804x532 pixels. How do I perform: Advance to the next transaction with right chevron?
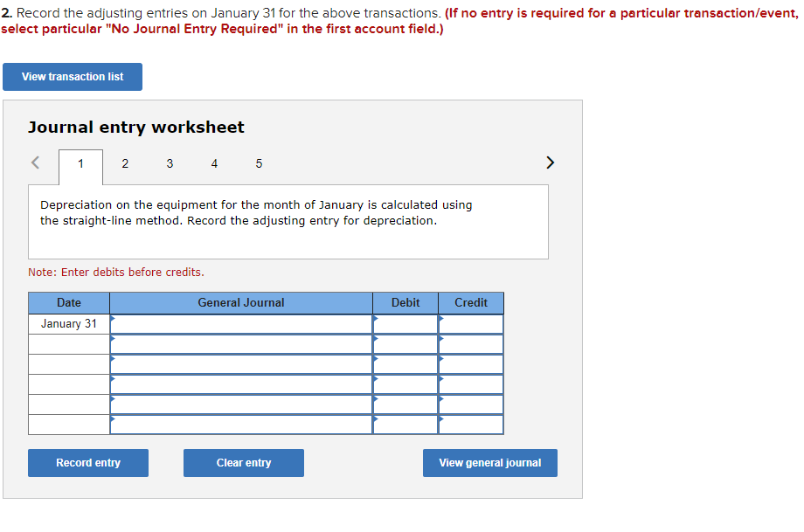click(x=550, y=162)
